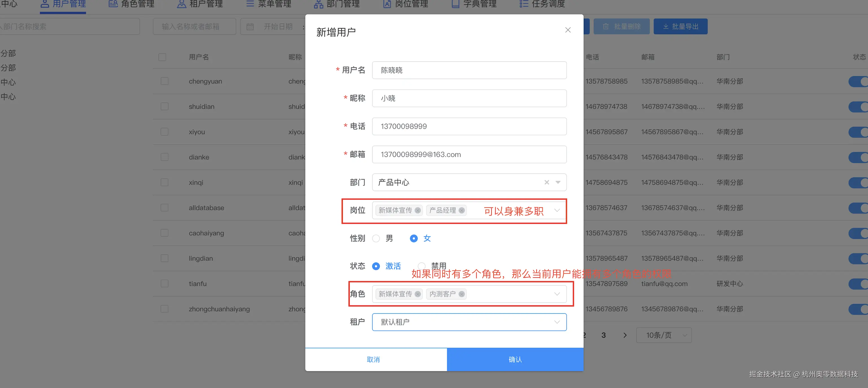This screenshot has height=388, width=868.
Task: Check the select-all checkbox in table header
Action: click(x=162, y=57)
